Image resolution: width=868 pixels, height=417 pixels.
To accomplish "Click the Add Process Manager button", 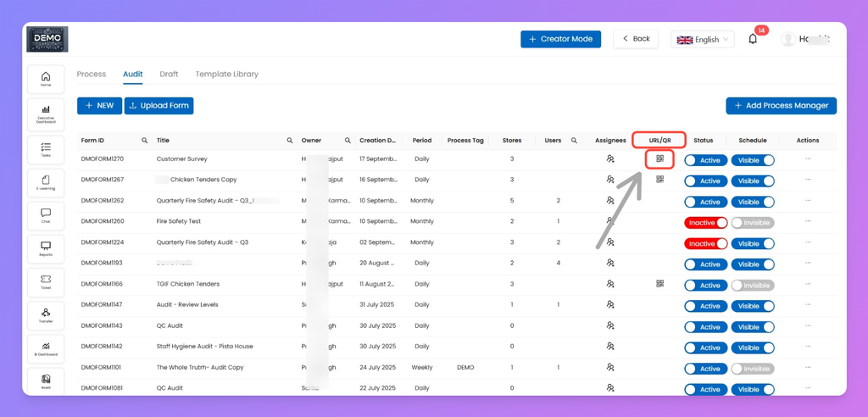I will pyautogui.click(x=781, y=106).
